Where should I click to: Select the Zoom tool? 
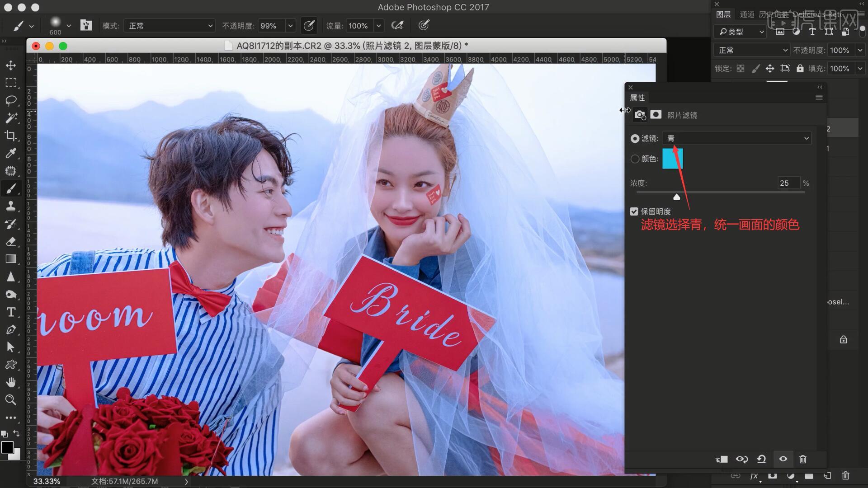point(11,400)
